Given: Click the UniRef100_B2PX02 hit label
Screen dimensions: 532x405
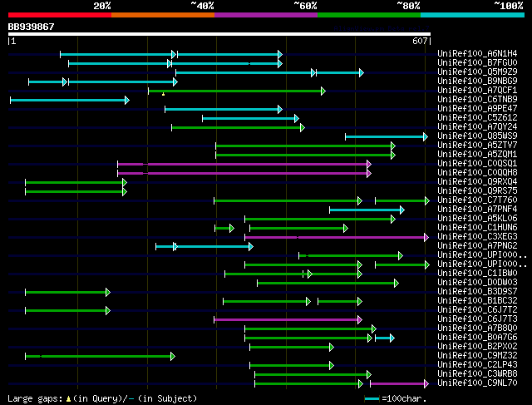Looking at the screenshot, I should (x=477, y=347).
